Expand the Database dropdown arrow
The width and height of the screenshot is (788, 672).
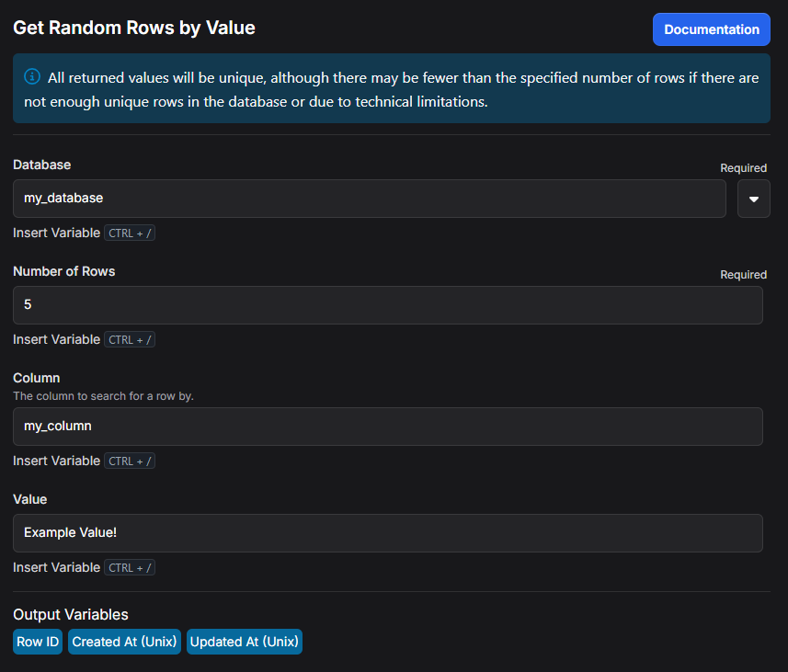[753, 199]
